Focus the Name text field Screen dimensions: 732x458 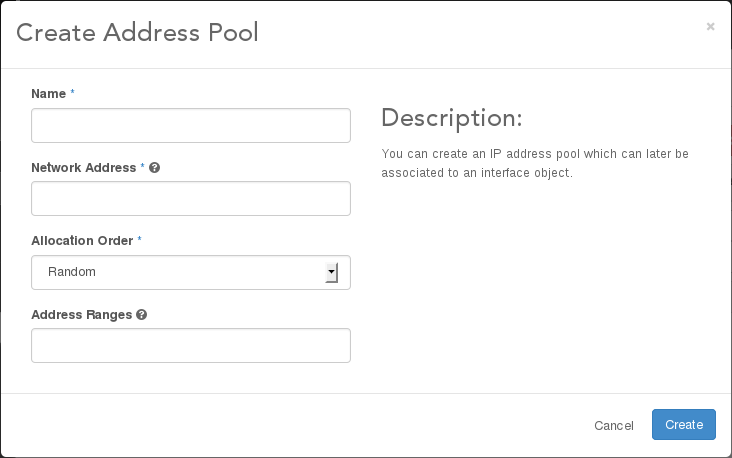click(x=191, y=126)
